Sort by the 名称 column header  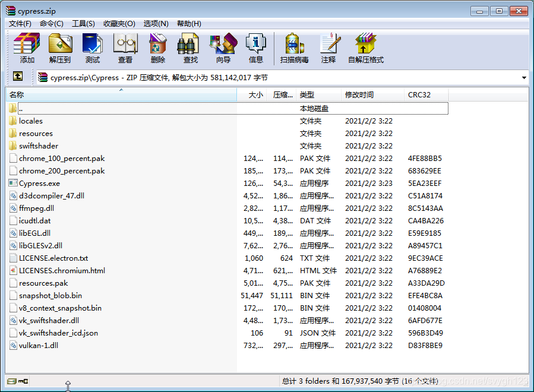click(121, 94)
